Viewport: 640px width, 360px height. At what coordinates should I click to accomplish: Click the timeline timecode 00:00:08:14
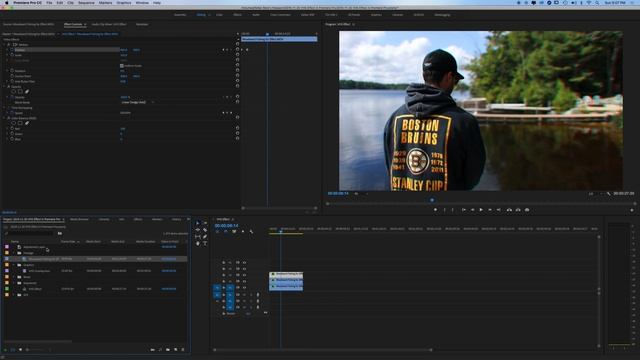click(x=227, y=225)
